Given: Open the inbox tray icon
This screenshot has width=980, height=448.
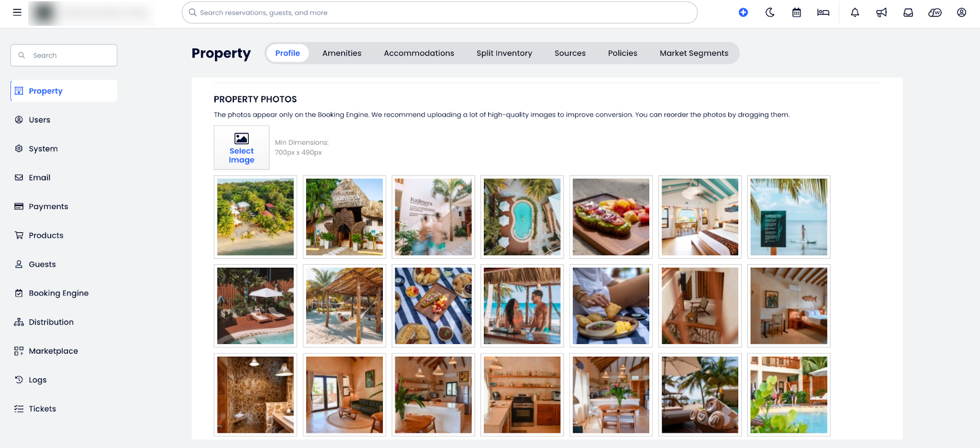Looking at the screenshot, I should pyautogui.click(x=908, y=12).
